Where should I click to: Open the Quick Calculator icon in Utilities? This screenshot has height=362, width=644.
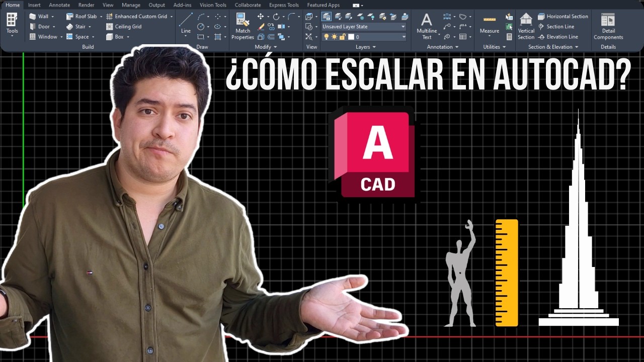509,37
